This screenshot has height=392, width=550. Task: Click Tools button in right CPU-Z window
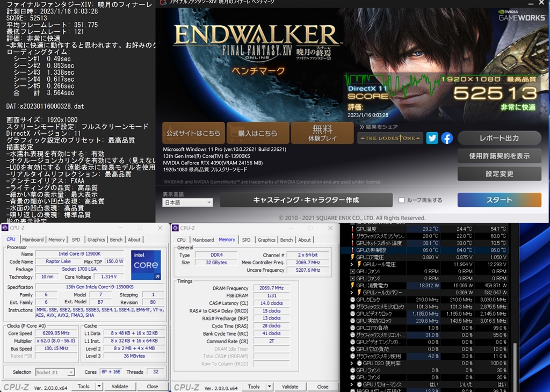tap(254, 387)
